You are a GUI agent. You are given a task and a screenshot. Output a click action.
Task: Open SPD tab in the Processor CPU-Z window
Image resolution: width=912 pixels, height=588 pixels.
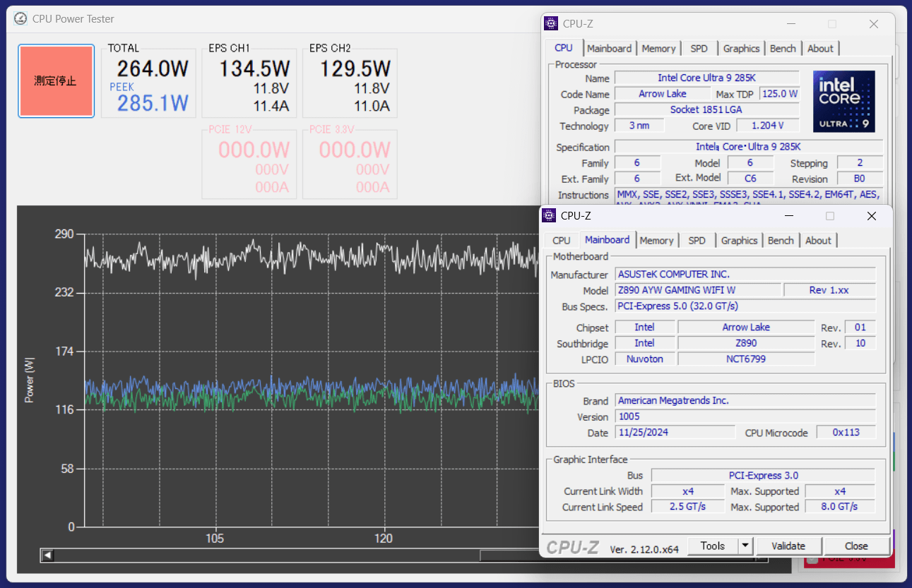699,49
